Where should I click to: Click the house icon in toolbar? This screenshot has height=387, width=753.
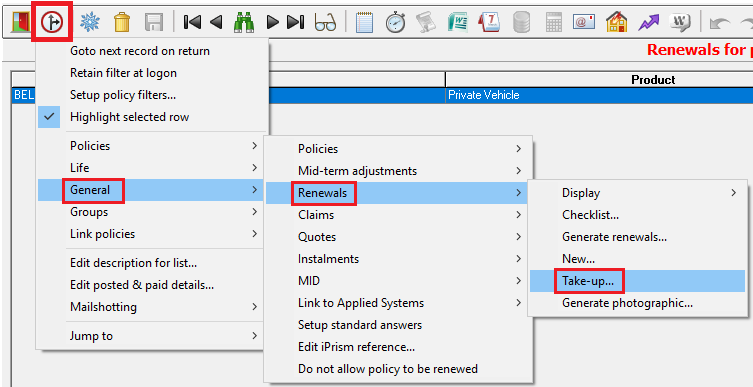(617, 22)
